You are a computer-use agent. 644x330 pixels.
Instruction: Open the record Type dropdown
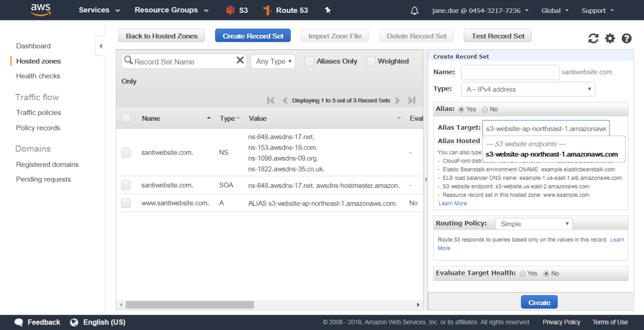tap(528, 89)
